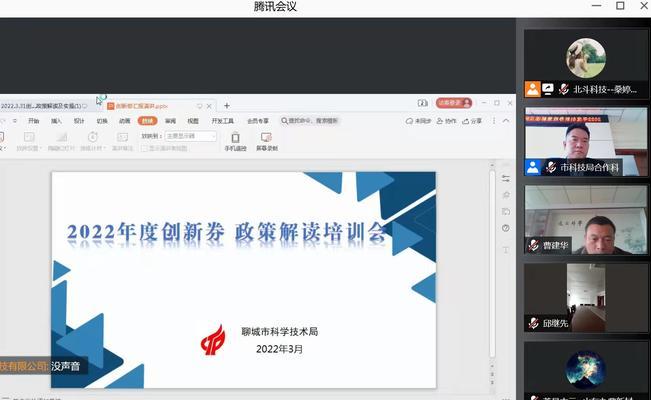Click the blue user icon on 市科技局合作科 tile
The width and height of the screenshot is (651, 400).
point(533,167)
